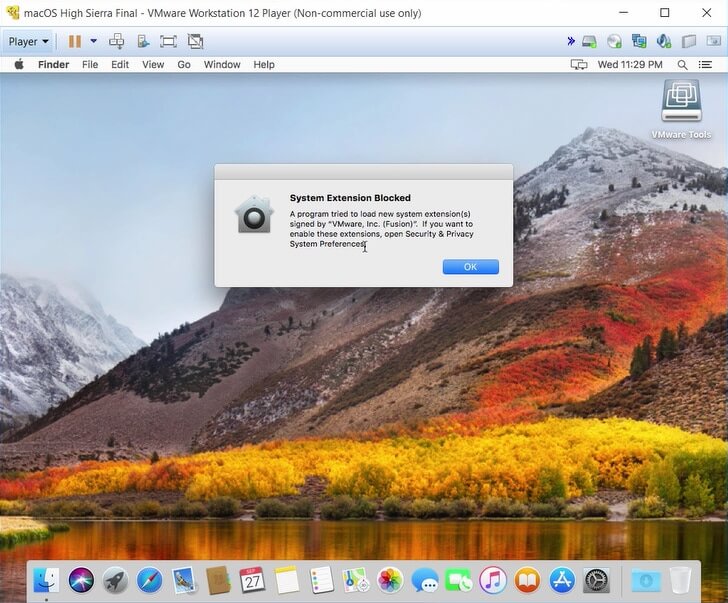This screenshot has width=728, height=603.
Task: Click the sound card device icon
Action: 664,41
